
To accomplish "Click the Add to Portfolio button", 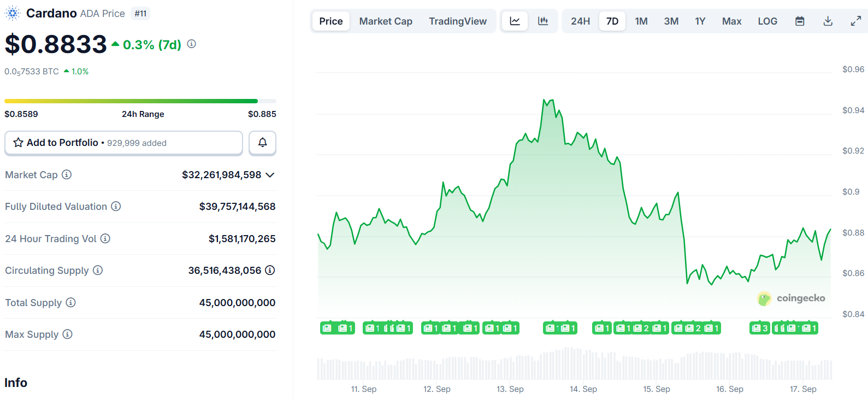I will point(123,143).
